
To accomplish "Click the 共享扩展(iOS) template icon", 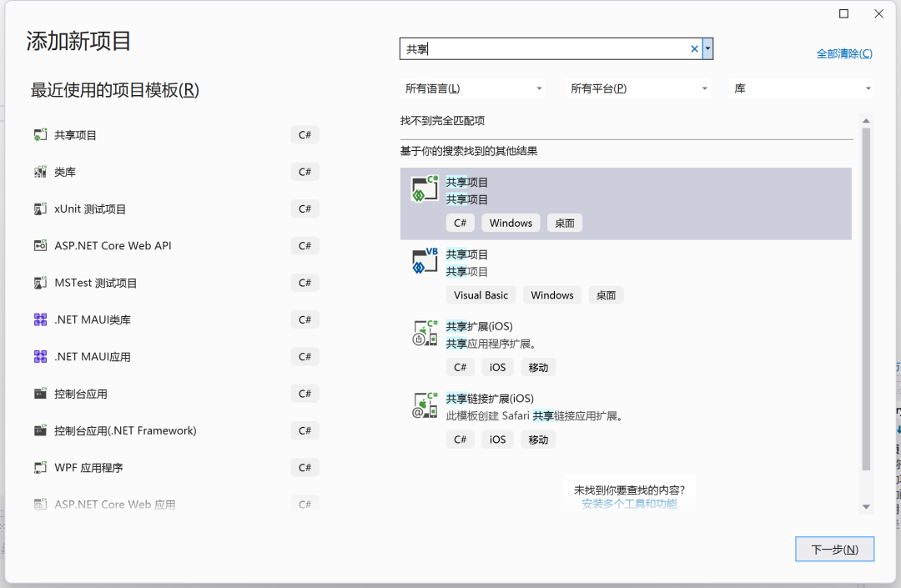I will 425,333.
